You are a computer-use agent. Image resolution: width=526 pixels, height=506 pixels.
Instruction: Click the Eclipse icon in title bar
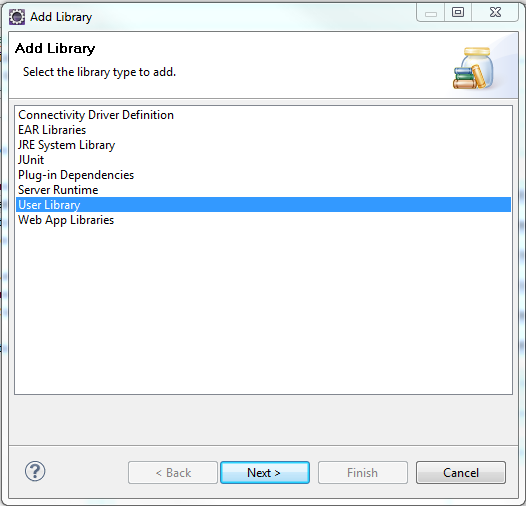[x=17, y=17]
